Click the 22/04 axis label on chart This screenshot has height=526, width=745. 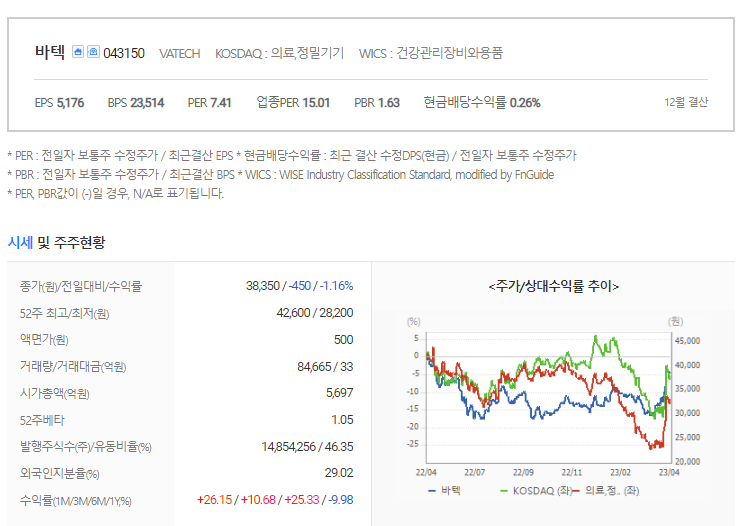pos(426,472)
